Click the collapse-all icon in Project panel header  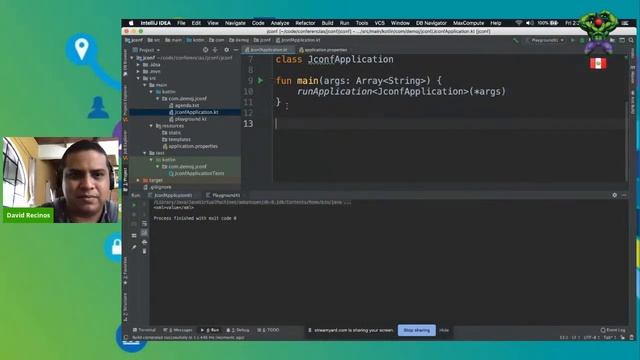216,50
